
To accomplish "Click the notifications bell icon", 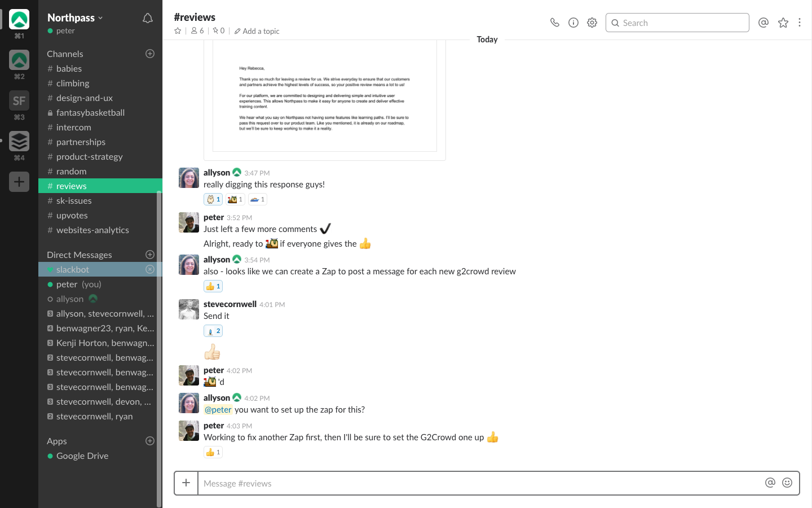I will 148,18.
